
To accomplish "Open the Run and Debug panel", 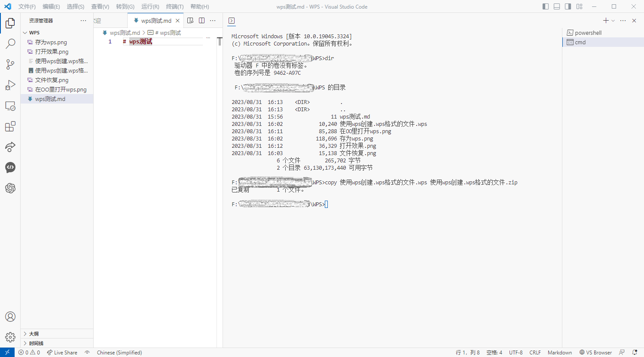I will point(10,85).
